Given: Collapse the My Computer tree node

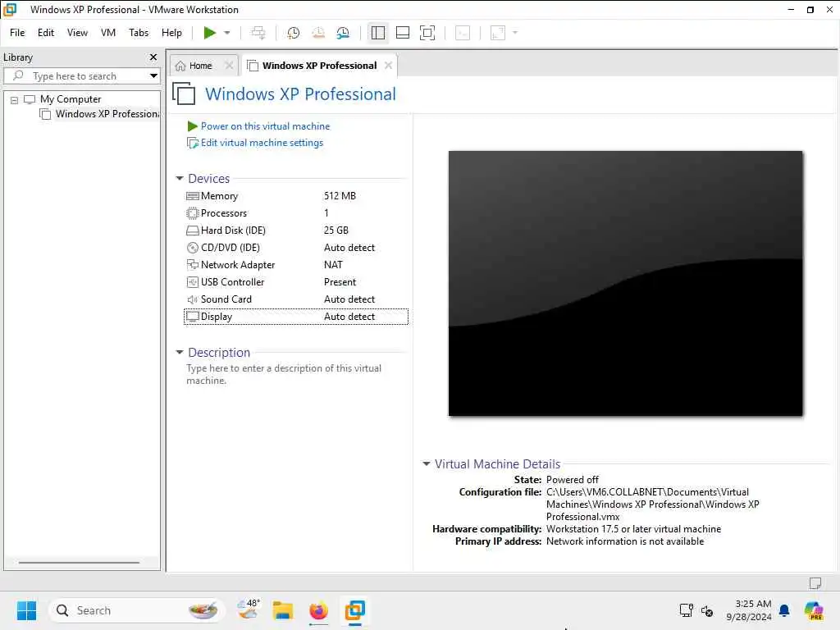Looking at the screenshot, I should pos(15,100).
